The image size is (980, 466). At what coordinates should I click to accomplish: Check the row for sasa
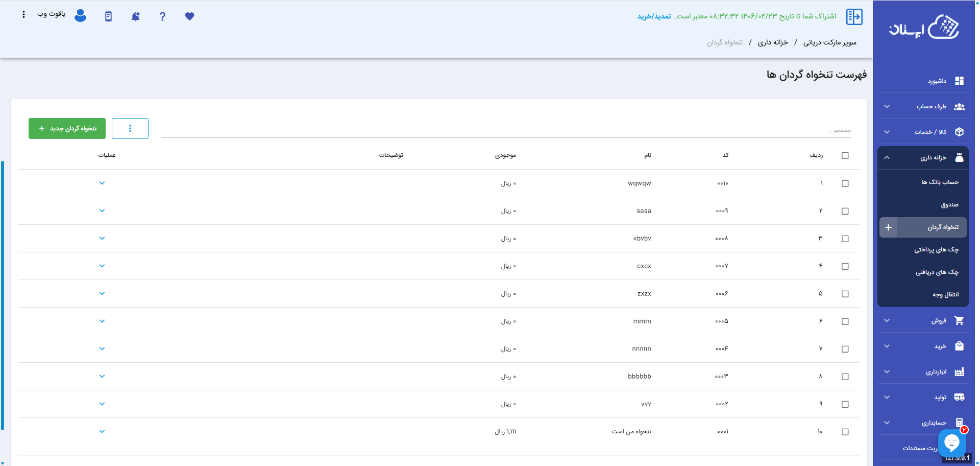(845, 211)
